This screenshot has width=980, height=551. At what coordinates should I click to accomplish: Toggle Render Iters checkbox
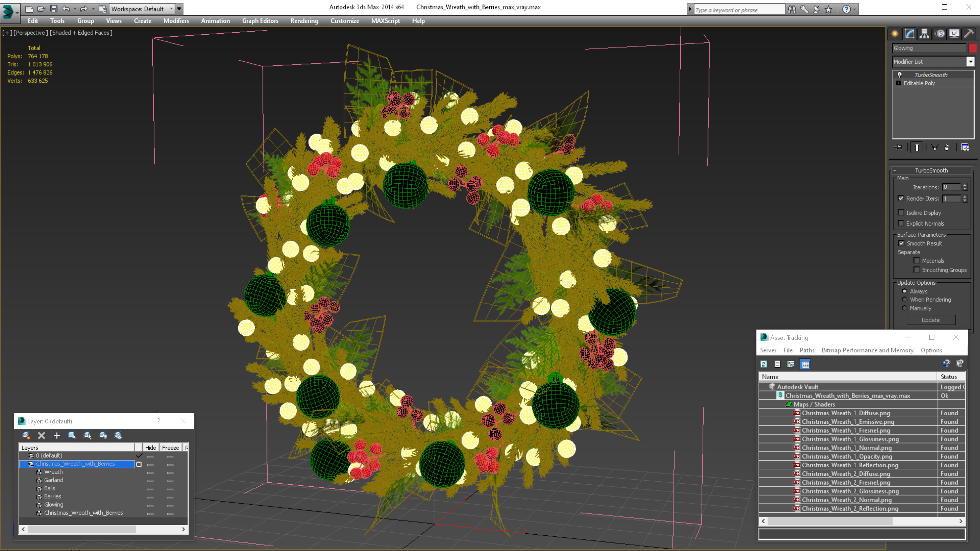coord(901,198)
